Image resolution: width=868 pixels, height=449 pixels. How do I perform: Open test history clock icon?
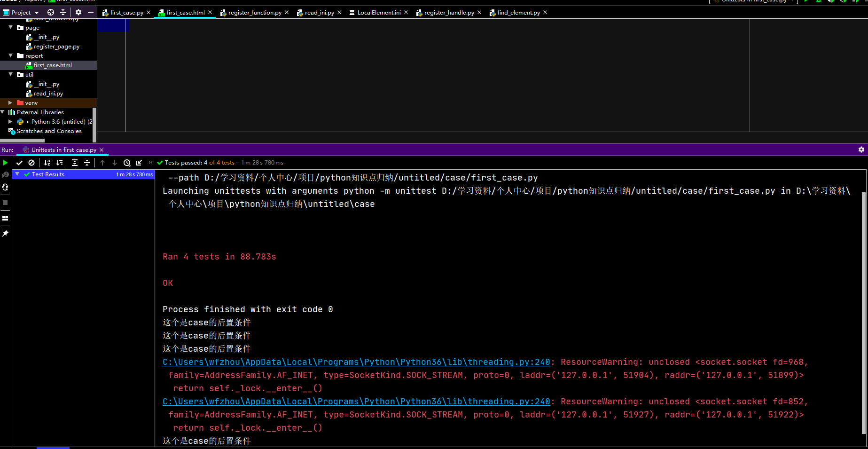pos(127,163)
